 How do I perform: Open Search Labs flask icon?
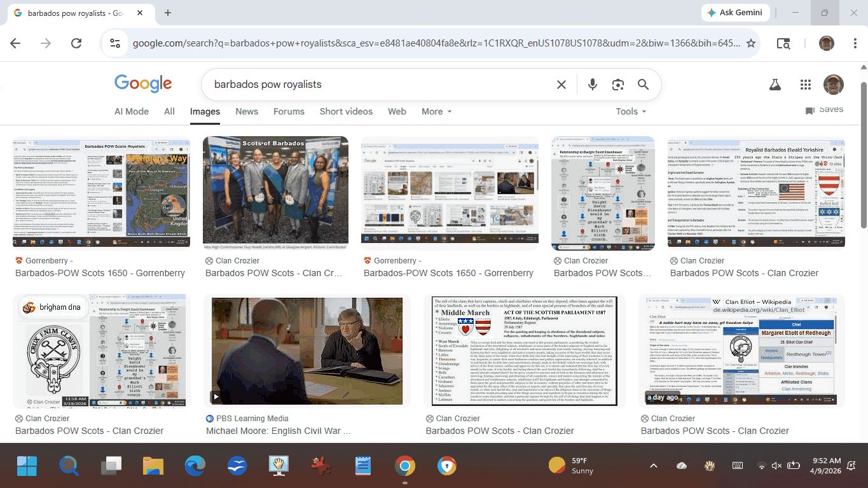pyautogui.click(x=775, y=85)
